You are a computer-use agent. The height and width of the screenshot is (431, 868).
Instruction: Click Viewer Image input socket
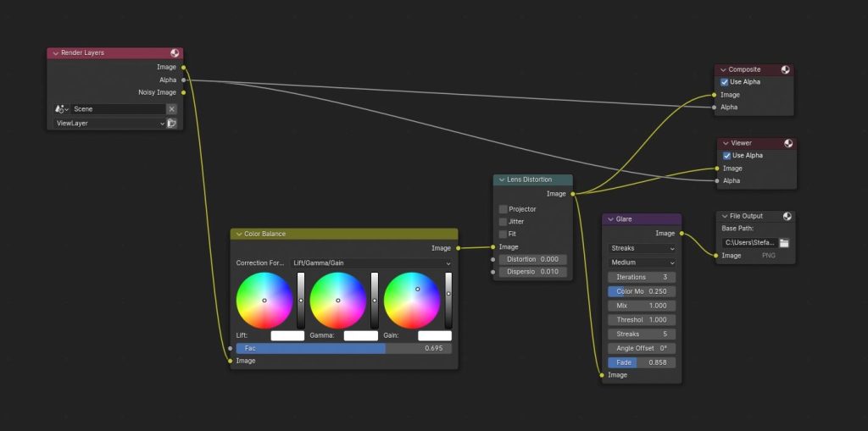(x=717, y=169)
